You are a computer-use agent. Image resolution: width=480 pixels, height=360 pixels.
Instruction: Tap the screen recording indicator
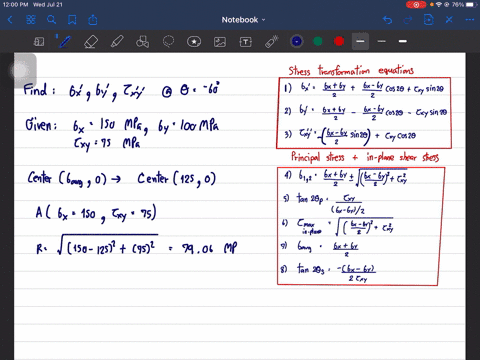pos(416,5)
